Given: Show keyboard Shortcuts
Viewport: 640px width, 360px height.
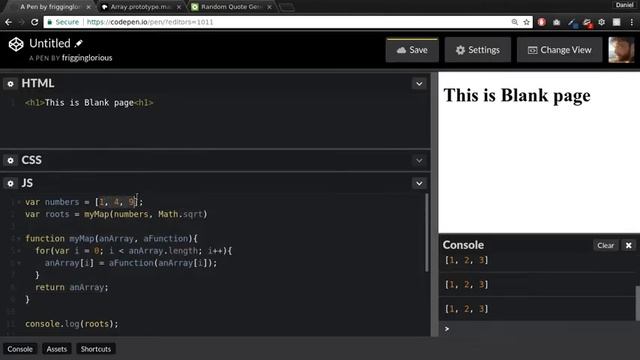Looking at the screenshot, I should click(x=96, y=349).
